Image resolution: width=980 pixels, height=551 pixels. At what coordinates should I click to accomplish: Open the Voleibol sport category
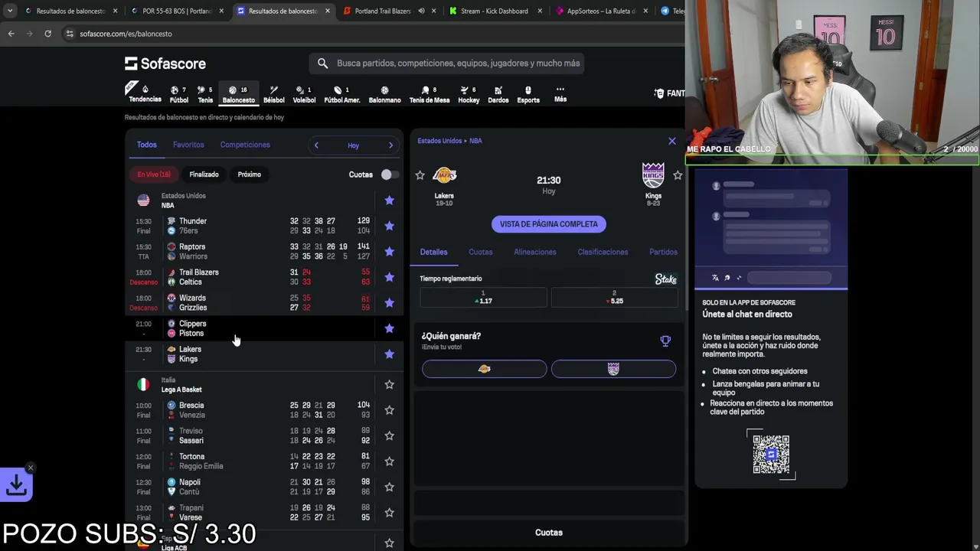click(304, 94)
